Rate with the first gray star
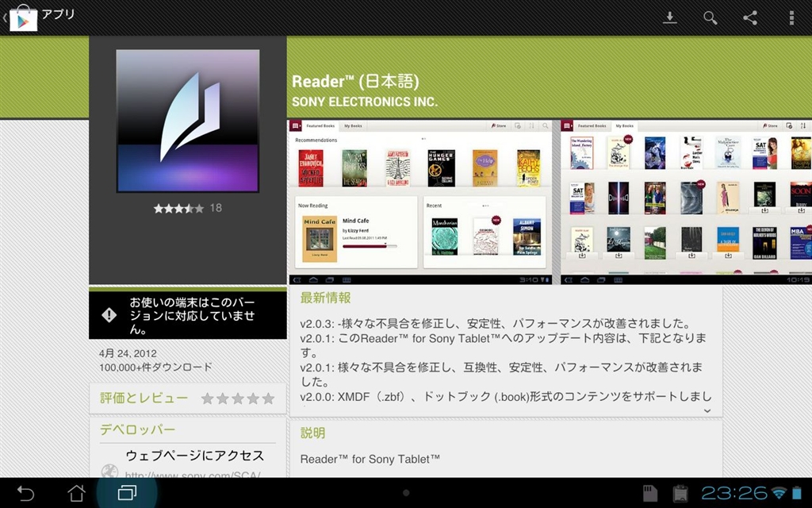 pyautogui.click(x=207, y=398)
